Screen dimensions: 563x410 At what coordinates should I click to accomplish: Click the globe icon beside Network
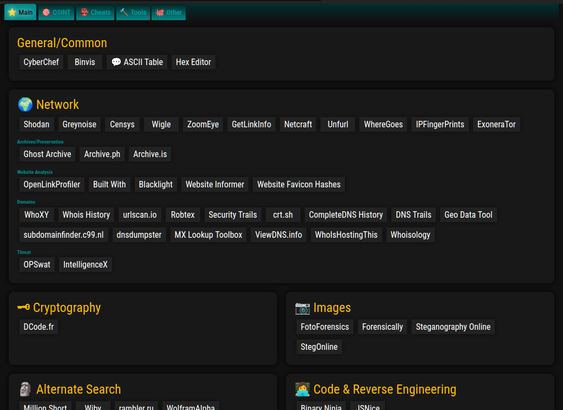[25, 104]
